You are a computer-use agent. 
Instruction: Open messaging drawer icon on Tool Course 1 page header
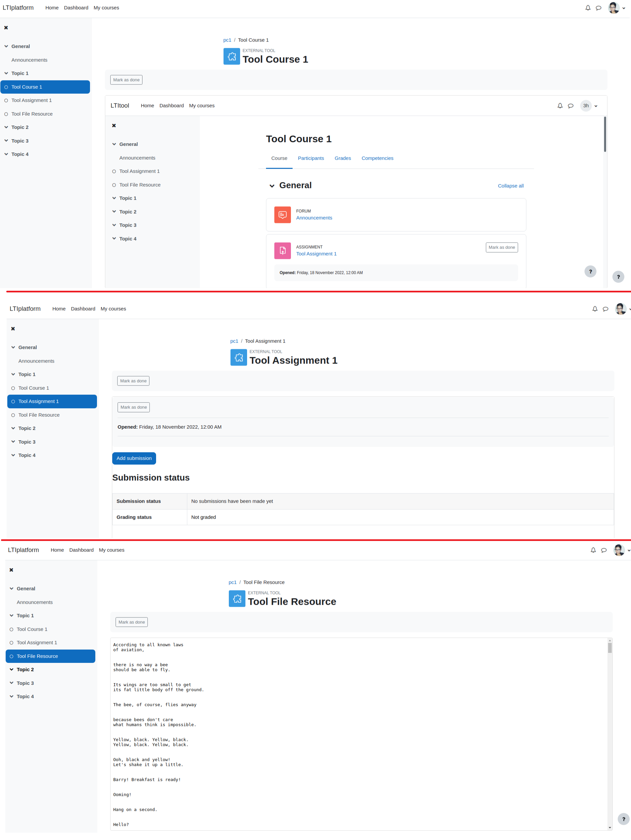[598, 8]
